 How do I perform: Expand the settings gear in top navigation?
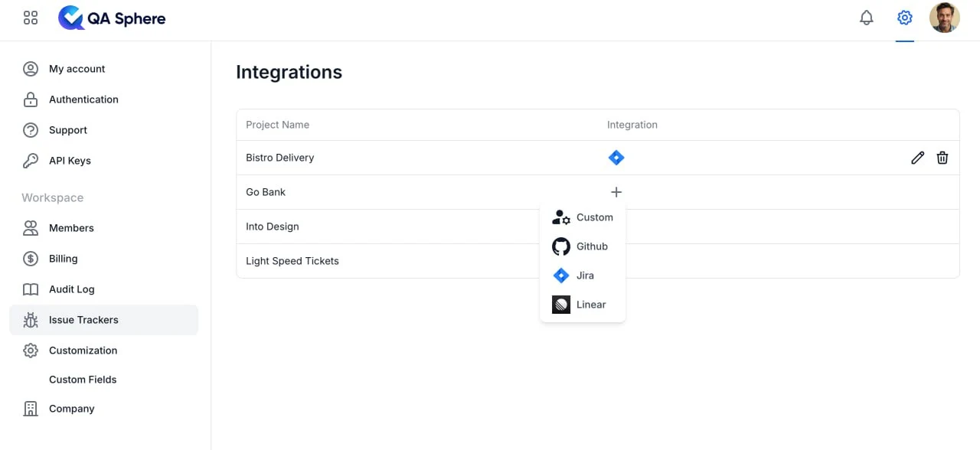(905, 17)
